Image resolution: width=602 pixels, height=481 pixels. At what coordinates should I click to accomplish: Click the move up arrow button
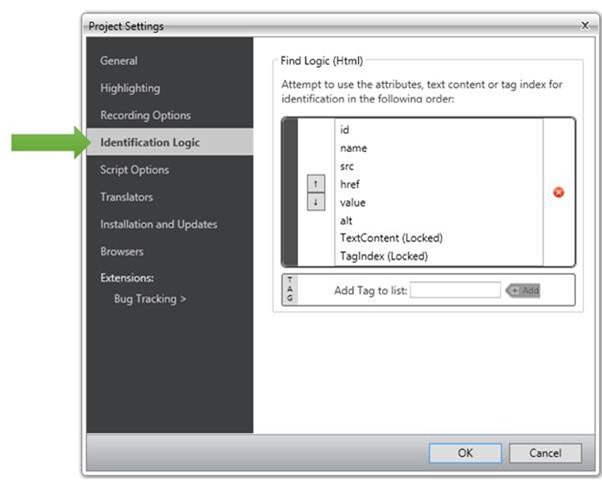click(315, 184)
